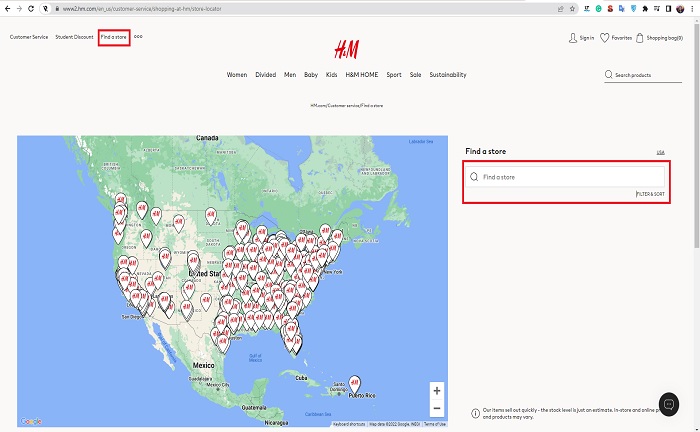The image size is (700, 432).
Task: Open the Kids menu
Action: 331,75
